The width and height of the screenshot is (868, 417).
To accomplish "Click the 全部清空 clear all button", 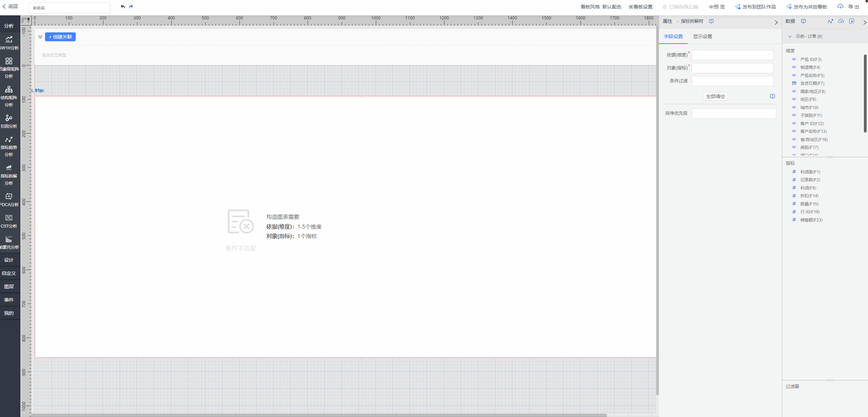I will click(x=715, y=96).
